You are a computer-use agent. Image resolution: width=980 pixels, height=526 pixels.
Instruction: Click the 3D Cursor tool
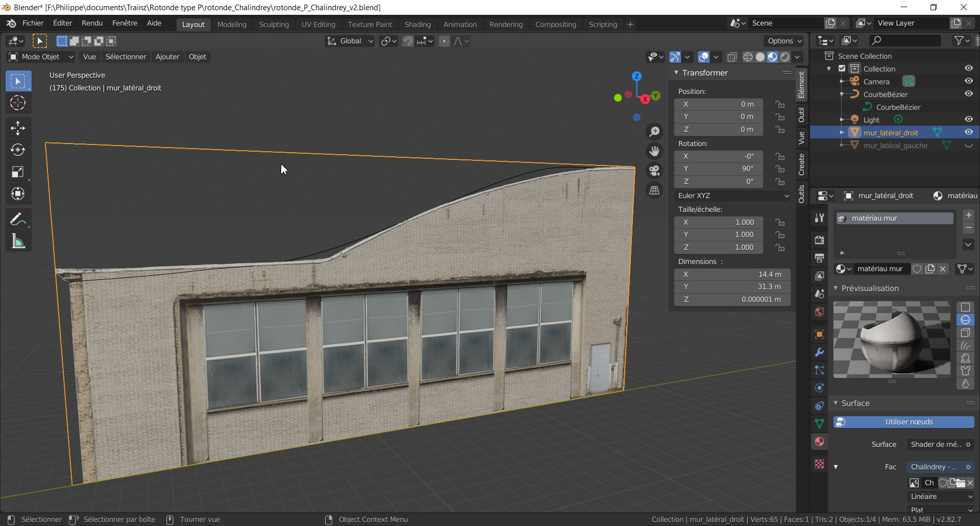point(18,103)
